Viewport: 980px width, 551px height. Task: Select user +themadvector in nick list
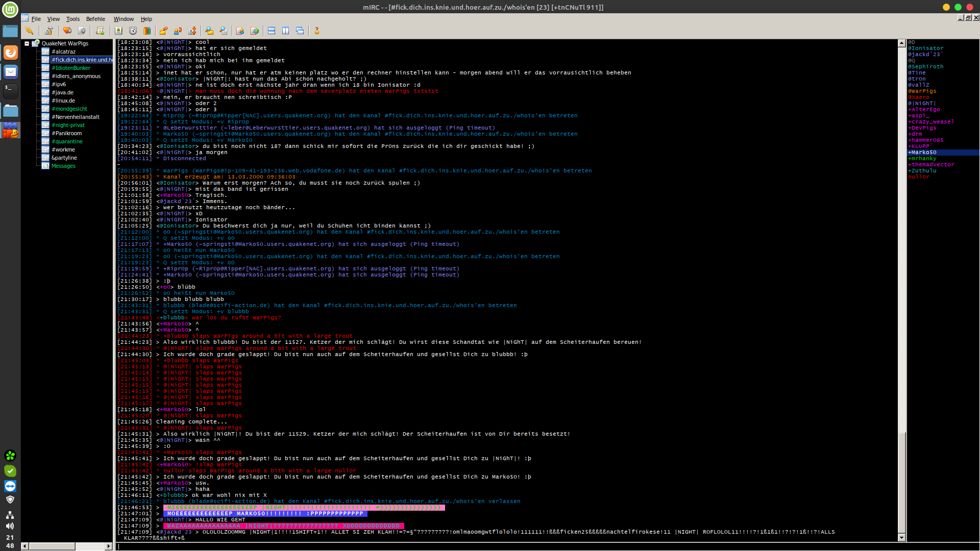(930, 164)
